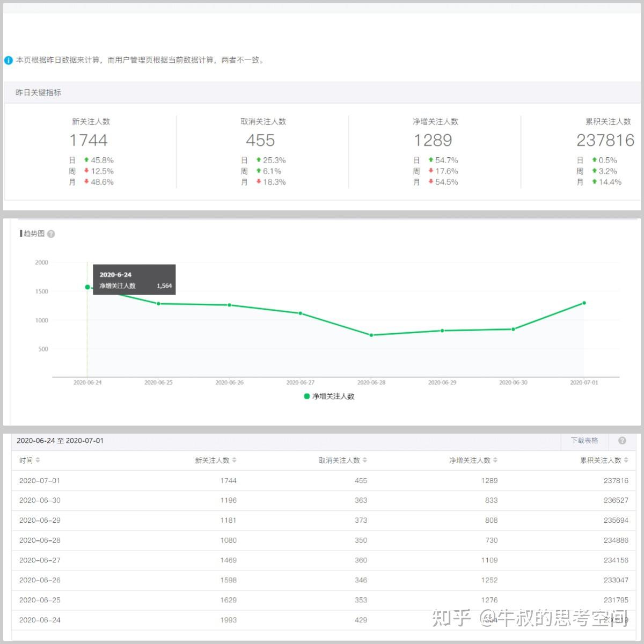Click the value 730 in 2020-06-28 row
644x644 pixels.
pos(492,540)
